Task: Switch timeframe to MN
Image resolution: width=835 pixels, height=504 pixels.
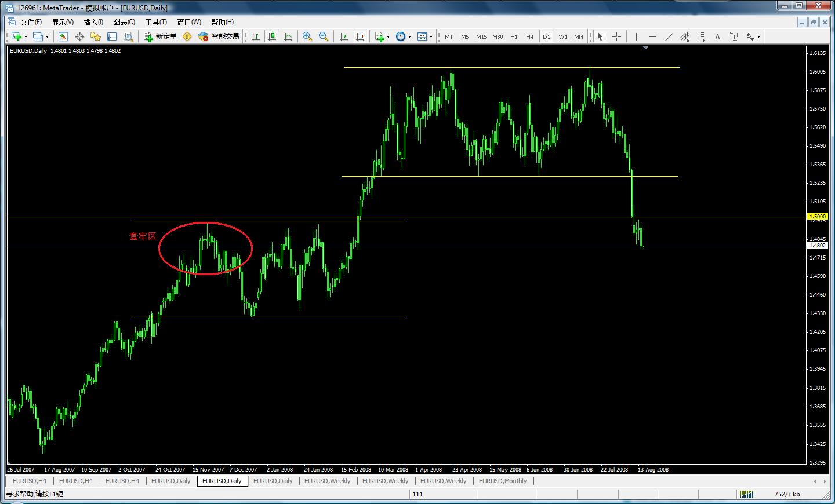Action: pos(579,36)
